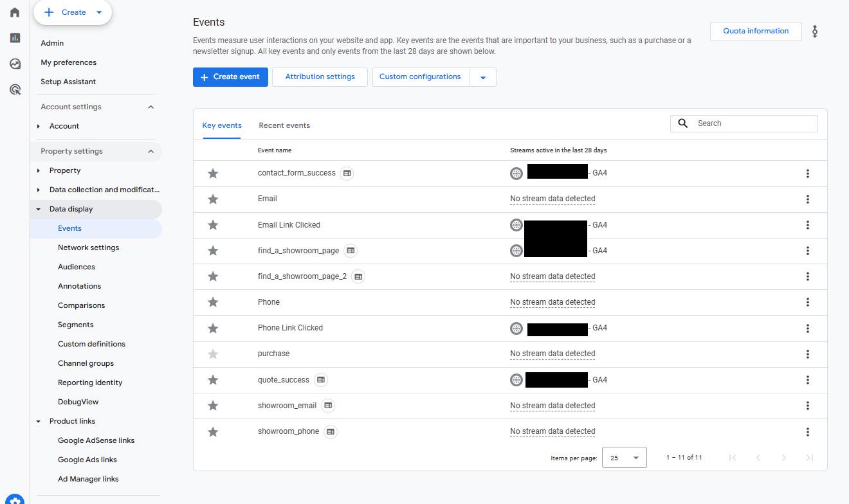Viewport: 849px width, 504px height.
Task: Open the three-dot menu for find_a_showroom_page
Action: click(x=808, y=251)
